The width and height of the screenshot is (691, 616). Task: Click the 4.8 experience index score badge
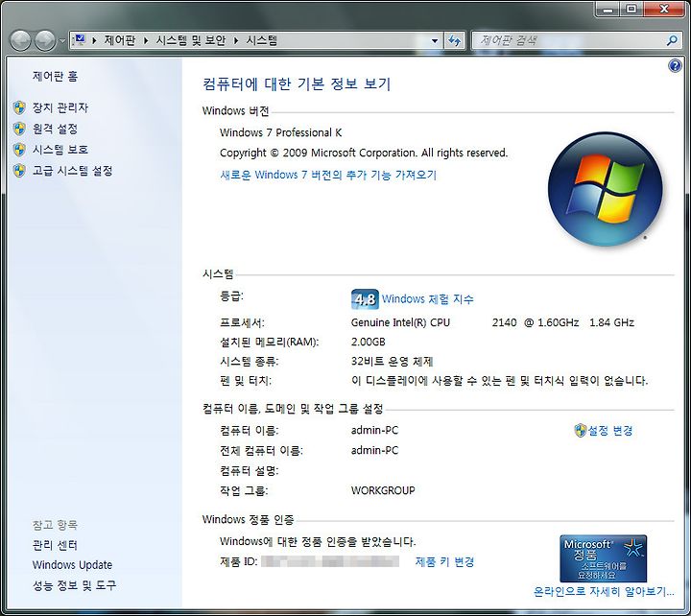(365, 299)
